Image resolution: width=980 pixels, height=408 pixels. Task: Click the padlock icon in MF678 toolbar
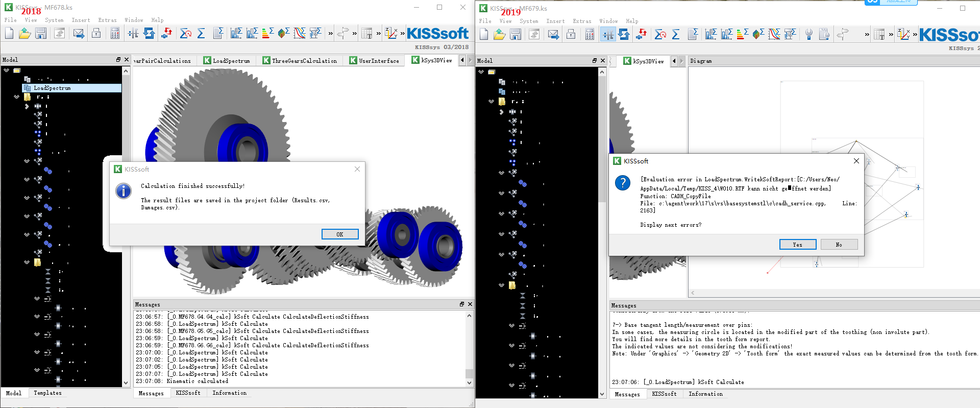click(x=96, y=34)
